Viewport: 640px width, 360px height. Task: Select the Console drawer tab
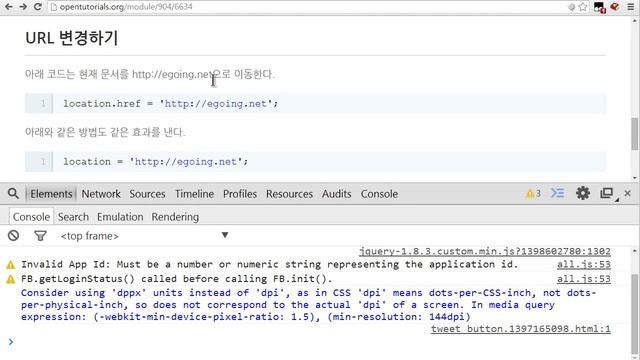(31, 217)
